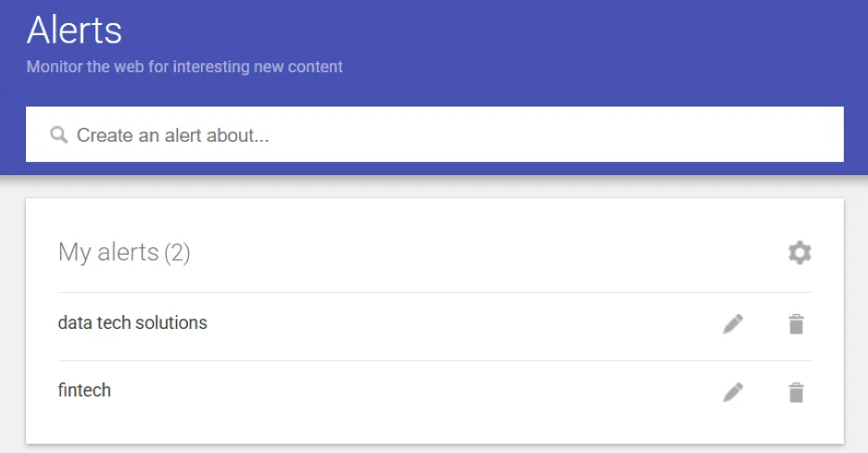Click the "Alerts" page title

74,31
